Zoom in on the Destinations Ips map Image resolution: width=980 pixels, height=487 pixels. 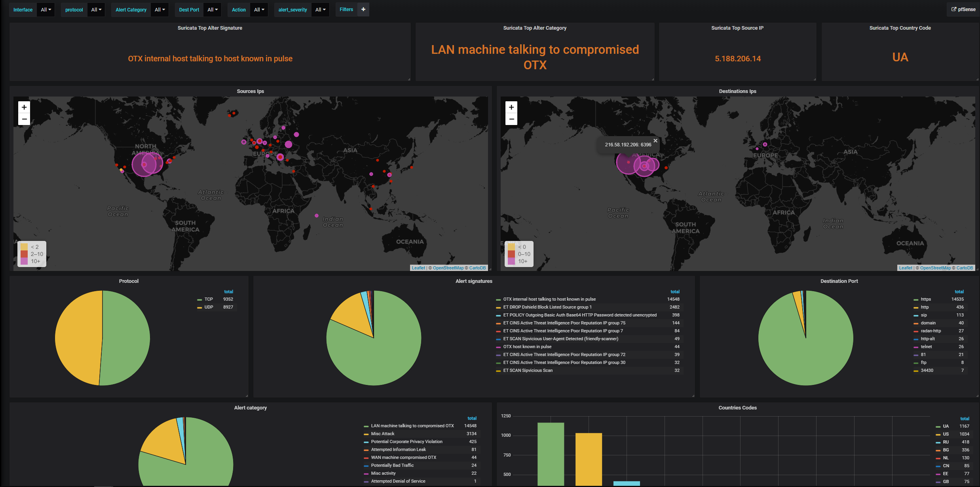(x=511, y=107)
